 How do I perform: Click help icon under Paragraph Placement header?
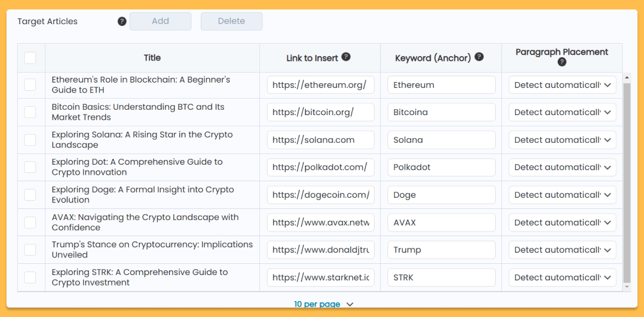pos(562,62)
